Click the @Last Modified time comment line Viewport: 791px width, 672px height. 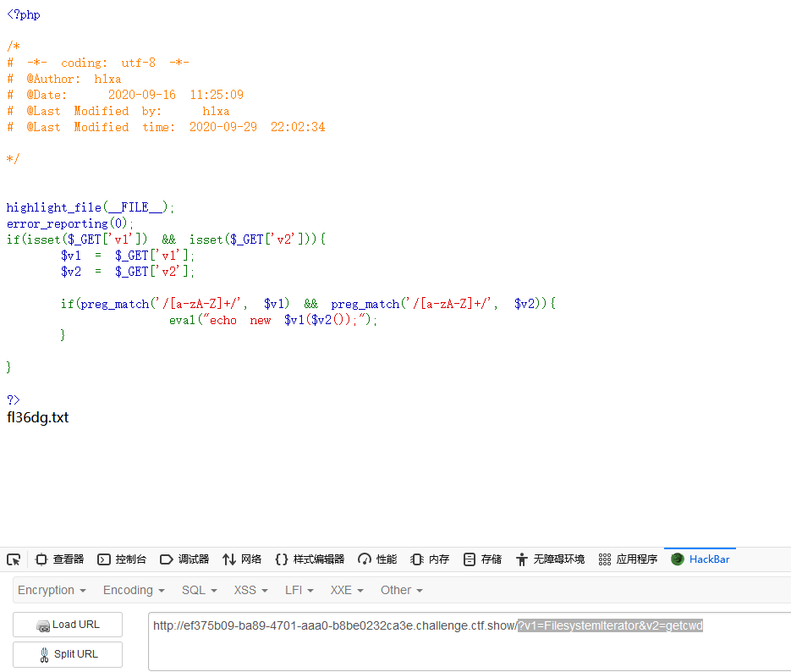point(166,127)
